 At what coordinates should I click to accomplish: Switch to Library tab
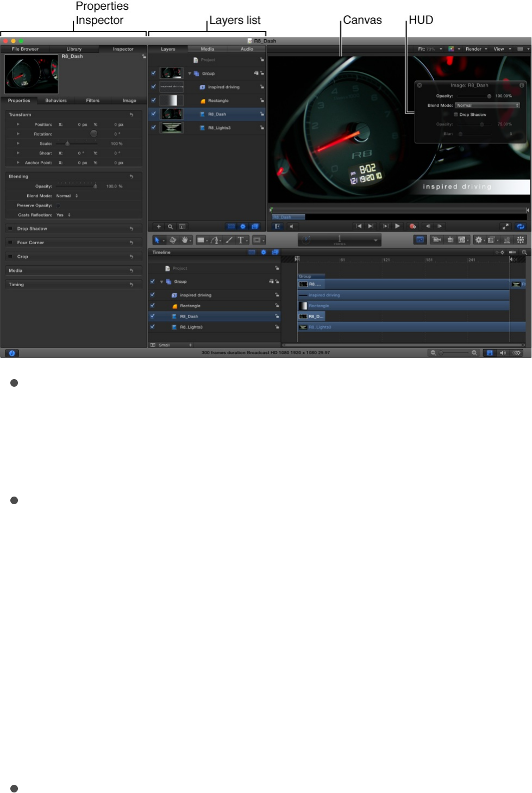pos(74,49)
